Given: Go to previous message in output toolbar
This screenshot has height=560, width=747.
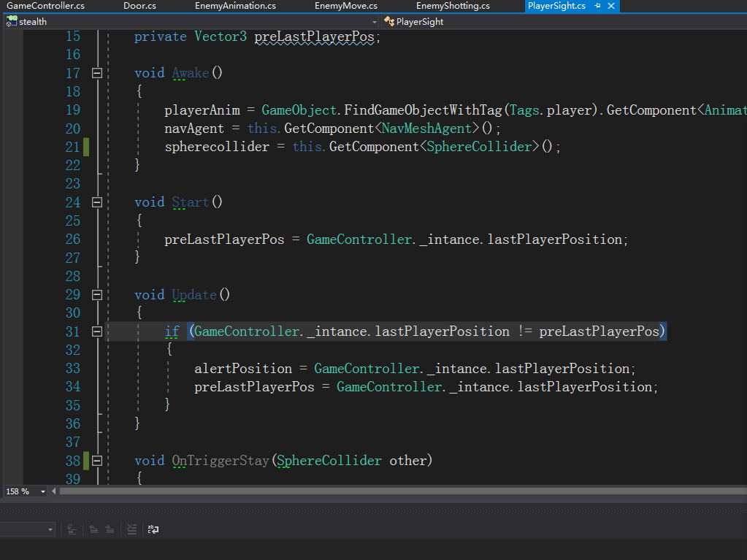Looking at the screenshot, I should pyautogui.click(x=94, y=529).
